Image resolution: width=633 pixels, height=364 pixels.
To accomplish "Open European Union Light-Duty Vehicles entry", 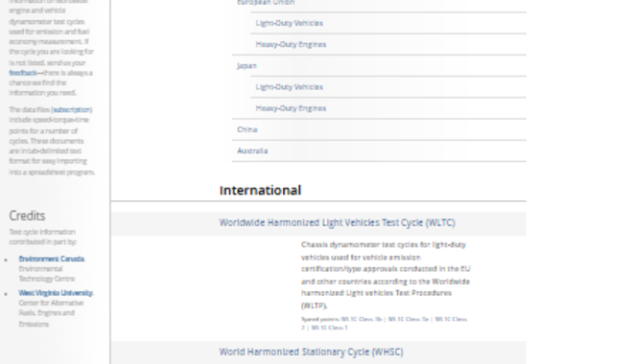I will tap(289, 23).
